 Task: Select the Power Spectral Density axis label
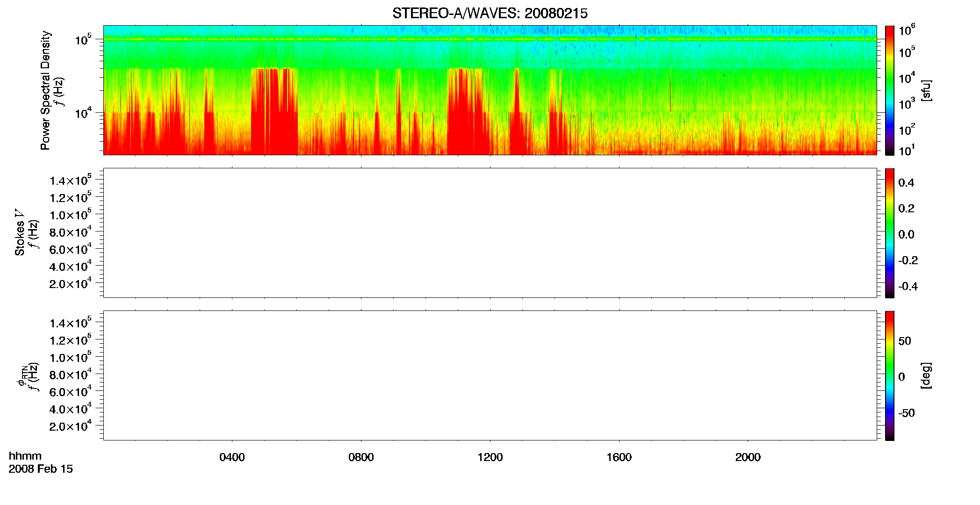pyautogui.click(x=45, y=90)
